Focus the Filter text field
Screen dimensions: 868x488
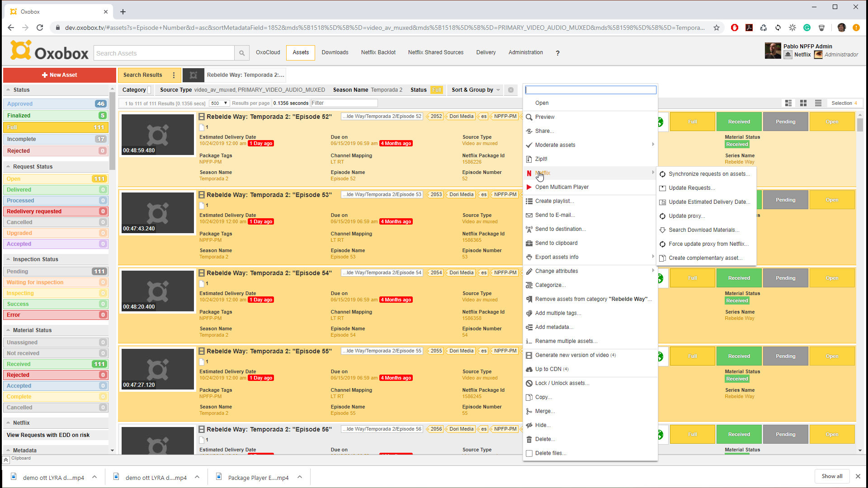(x=344, y=103)
